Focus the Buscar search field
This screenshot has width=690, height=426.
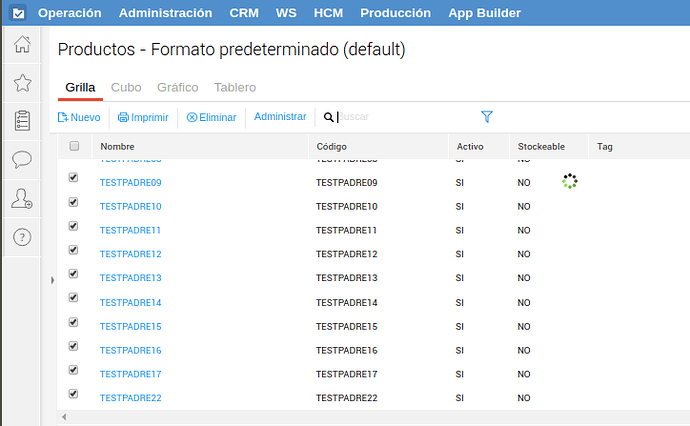[400, 117]
